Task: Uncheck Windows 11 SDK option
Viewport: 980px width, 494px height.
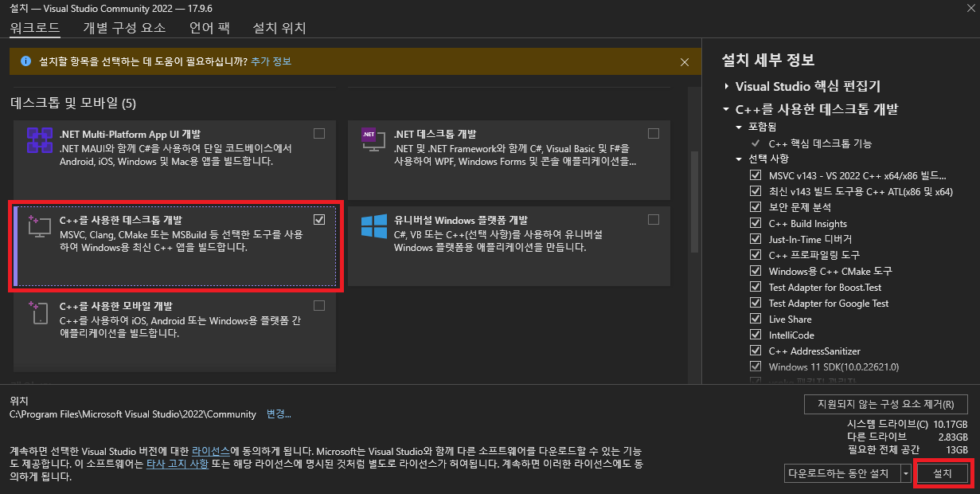Action: tap(755, 367)
